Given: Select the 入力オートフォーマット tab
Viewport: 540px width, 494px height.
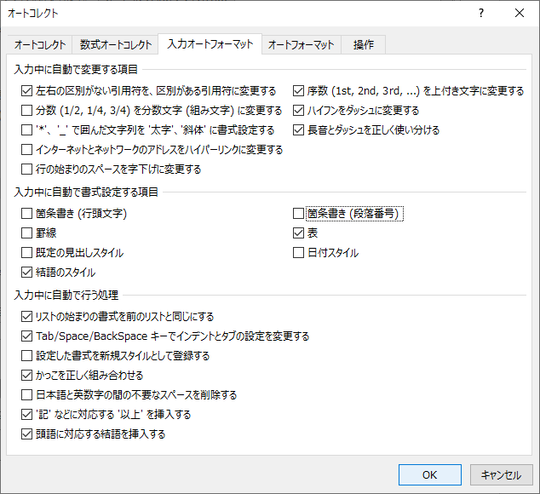Looking at the screenshot, I should tap(210, 44).
